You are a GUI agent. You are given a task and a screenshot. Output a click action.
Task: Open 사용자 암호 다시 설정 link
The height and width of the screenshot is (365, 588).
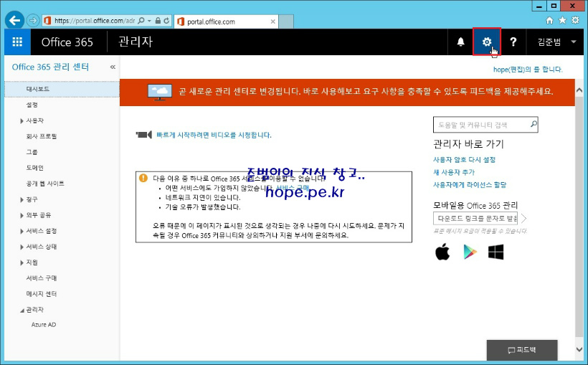[x=464, y=159]
